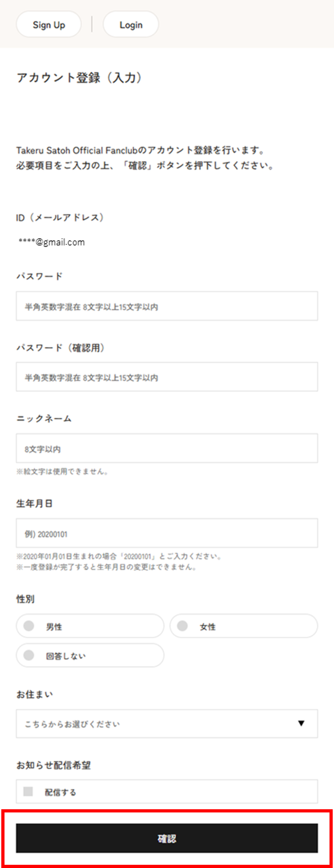Choose the 女性 radio option

pyautogui.click(x=244, y=626)
